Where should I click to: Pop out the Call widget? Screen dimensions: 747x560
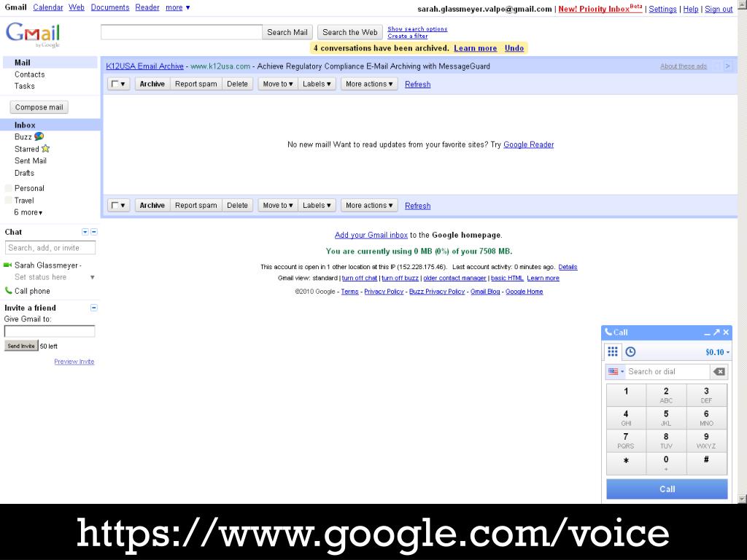(x=716, y=332)
